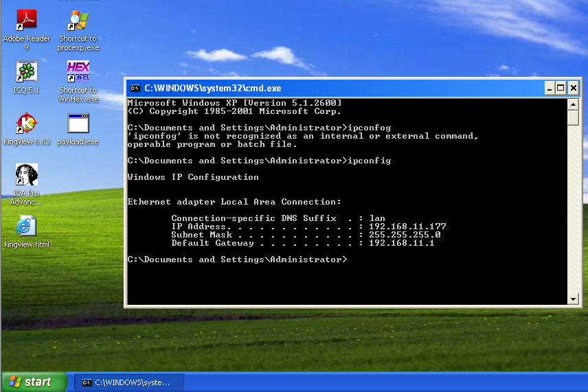Click the 'Windows IP Configuration' line
588x392 pixels.
tap(193, 177)
